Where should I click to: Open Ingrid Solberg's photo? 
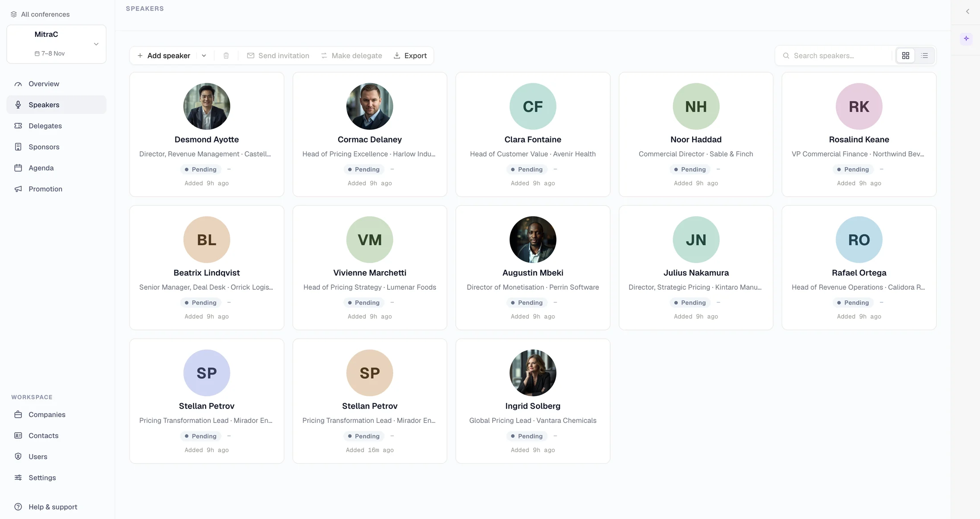533,373
